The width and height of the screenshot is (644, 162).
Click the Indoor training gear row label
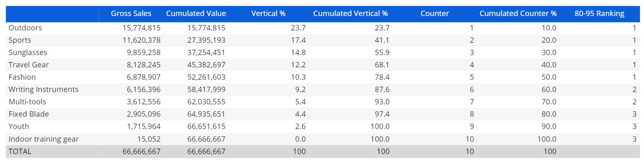[x=44, y=139]
